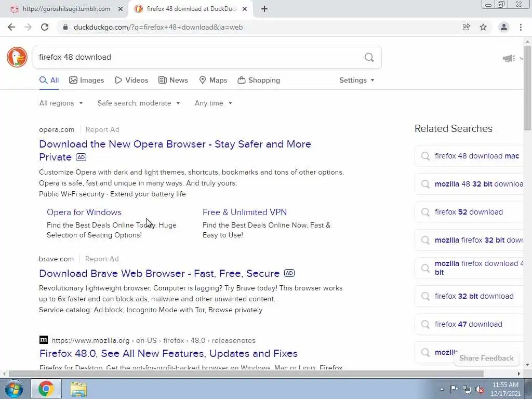Switch to Images results
The width and height of the screenshot is (532, 399).
(87, 81)
